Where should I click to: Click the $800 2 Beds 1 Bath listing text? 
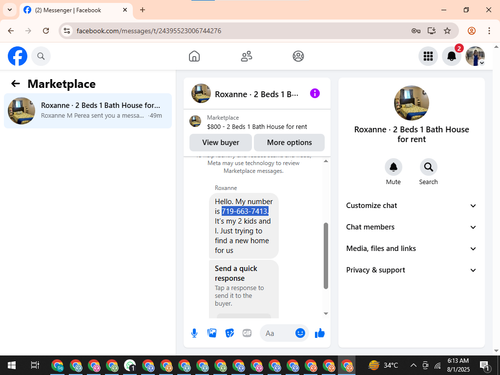coord(257,127)
